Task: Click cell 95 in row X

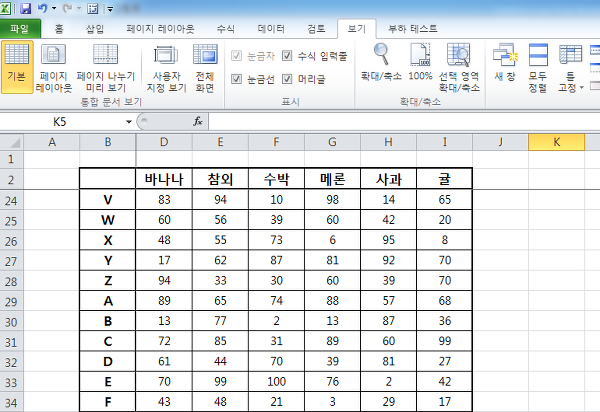Action: (x=388, y=240)
